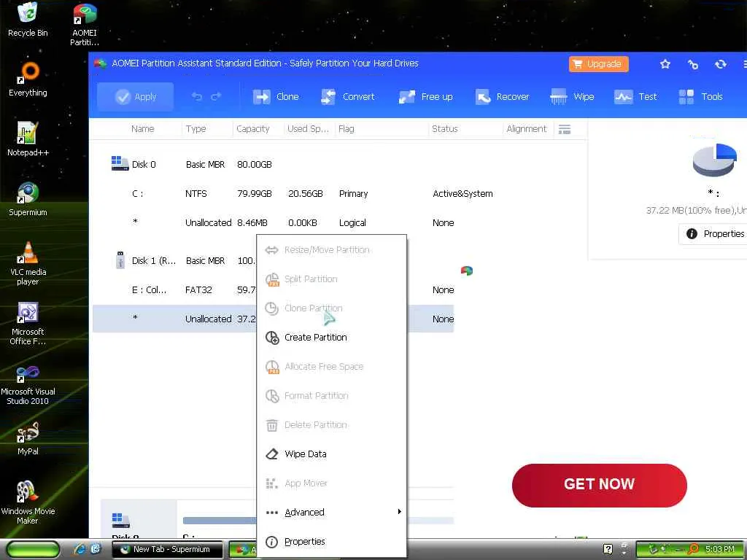Open Recycle Bin desktop icon
This screenshot has height=560, width=747.
28,19
